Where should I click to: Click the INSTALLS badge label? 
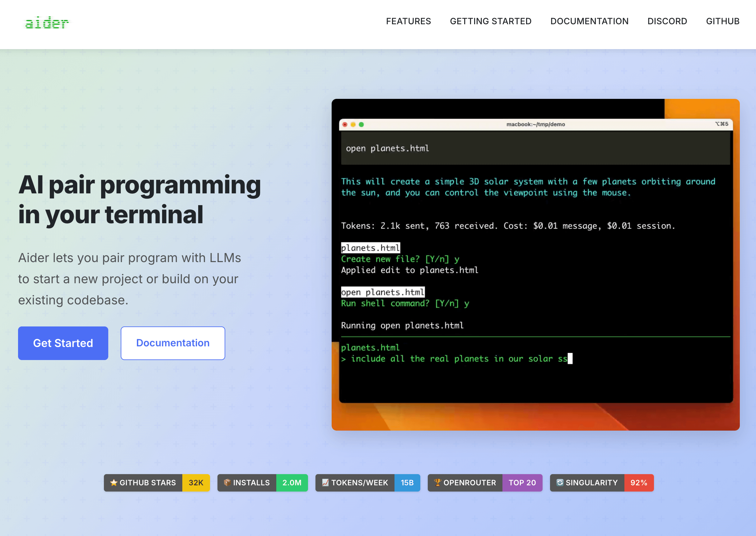click(251, 483)
